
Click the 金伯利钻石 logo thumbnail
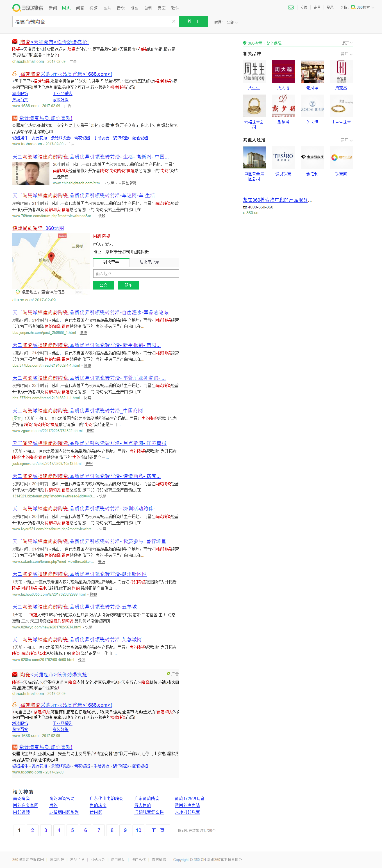pyautogui.click(x=312, y=158)
